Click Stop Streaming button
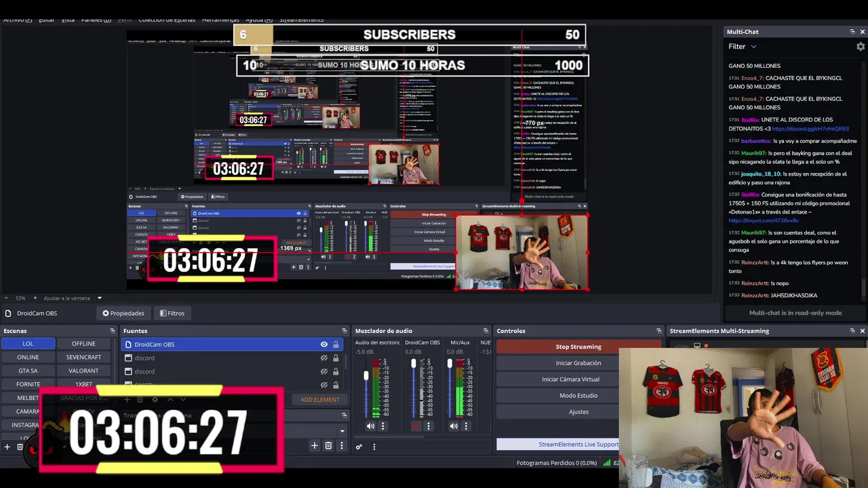This screenshot has width=868, height=488. (x=578, y=347)
